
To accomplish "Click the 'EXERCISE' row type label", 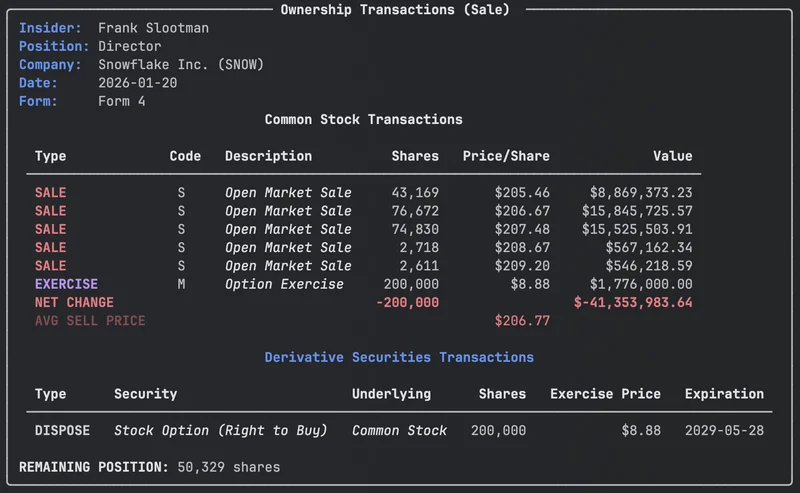I will click(66, 284).
